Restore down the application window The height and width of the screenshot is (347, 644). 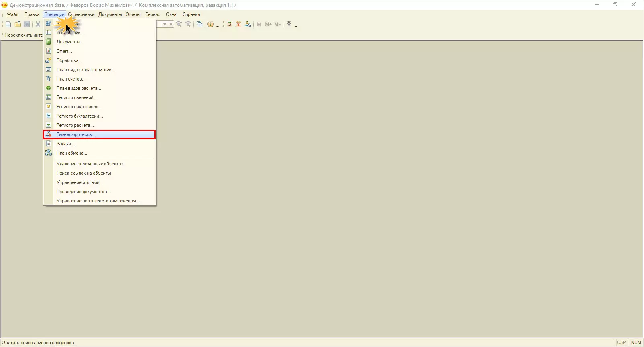[x=615, y=5]
